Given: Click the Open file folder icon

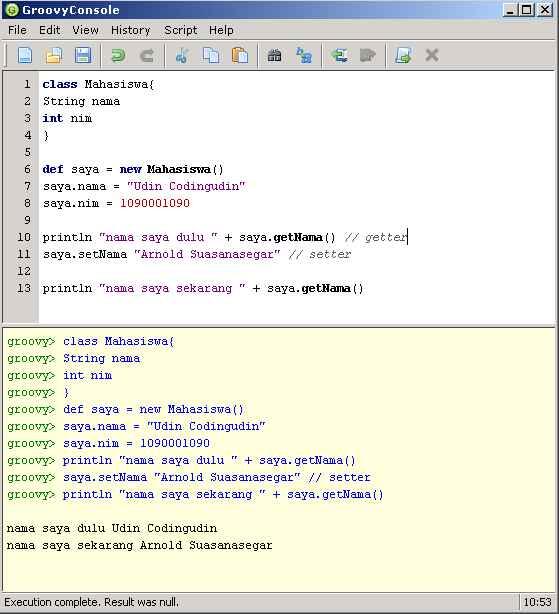Looking at the screenshot, I should tap(54, 55).
